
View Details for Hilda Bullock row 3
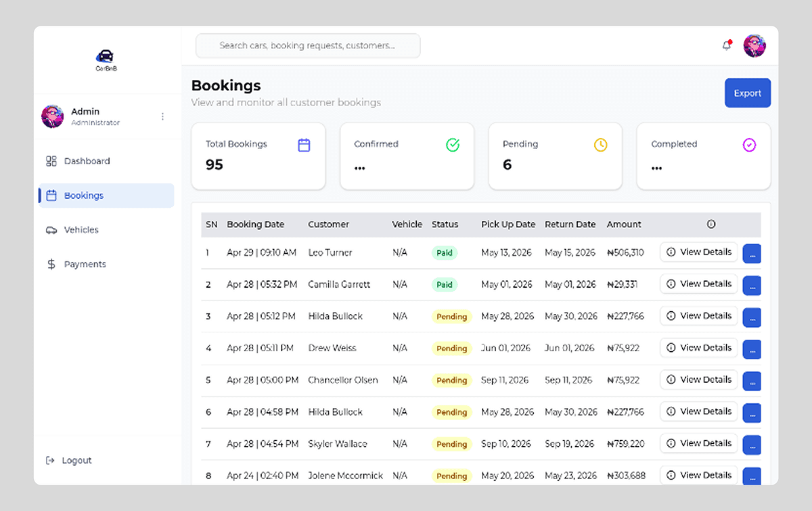coord(699,315)
